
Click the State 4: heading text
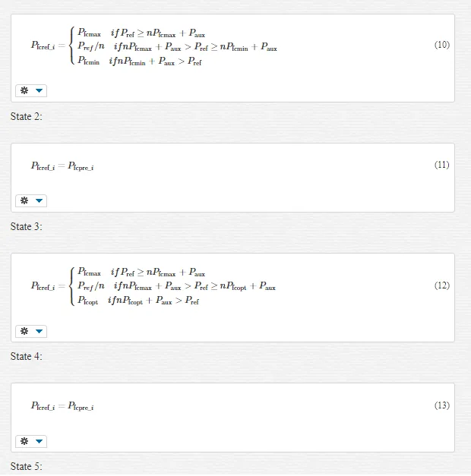pos(27,356)
